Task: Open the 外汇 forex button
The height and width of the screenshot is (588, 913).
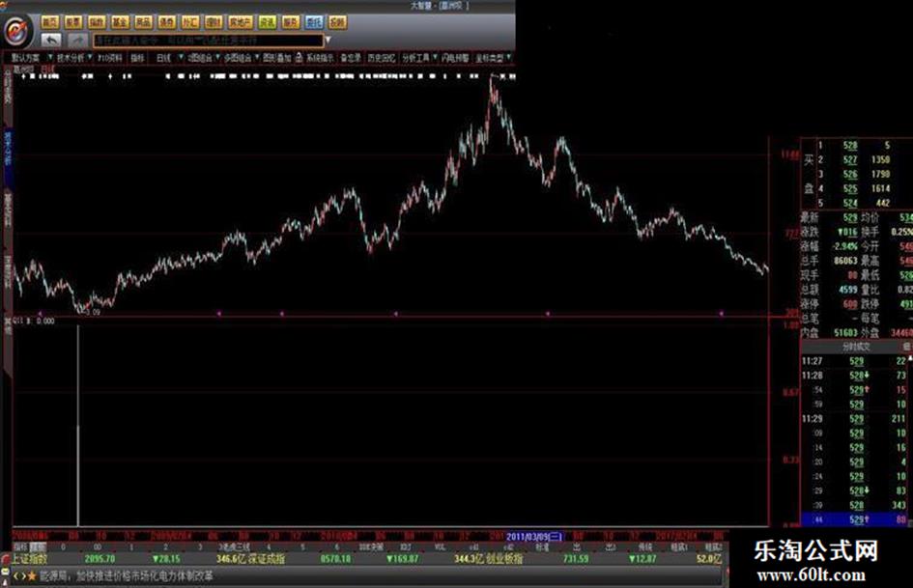Action: [189, 22]
